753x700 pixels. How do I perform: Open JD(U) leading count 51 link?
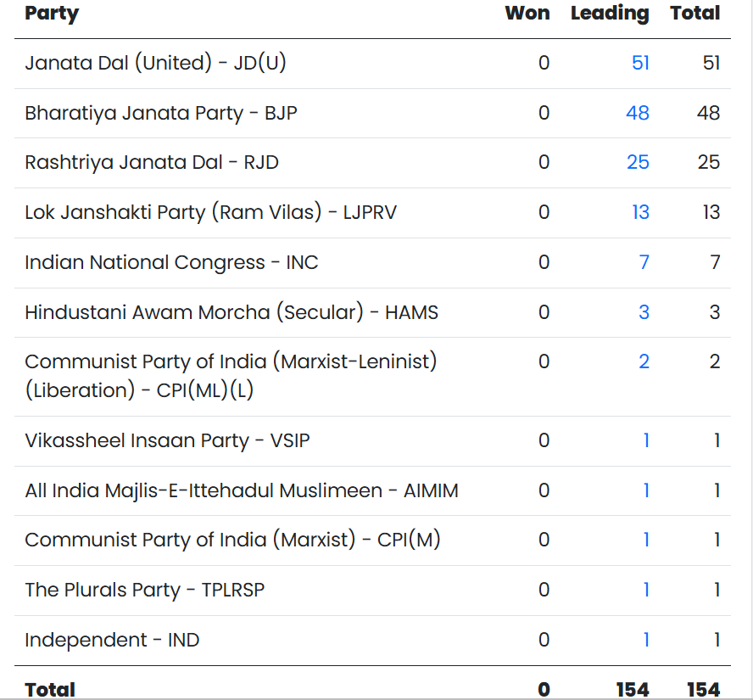[640, 63]
